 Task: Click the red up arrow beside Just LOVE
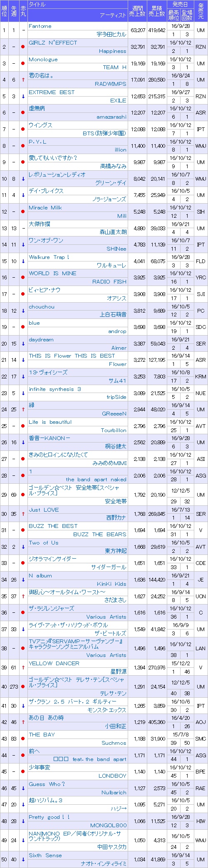pos(23,514)
